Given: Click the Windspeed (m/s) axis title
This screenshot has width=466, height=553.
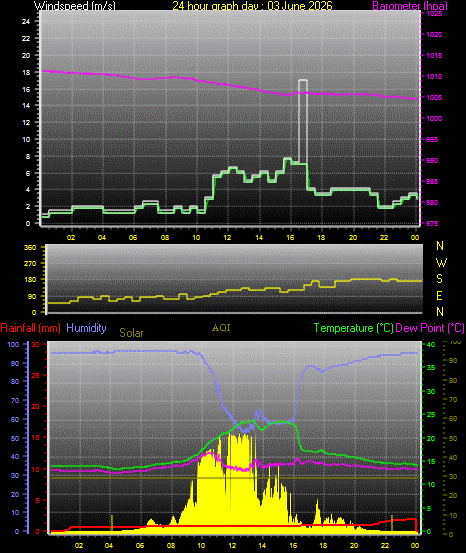Looking at the screenshot, I should (74, 6).
